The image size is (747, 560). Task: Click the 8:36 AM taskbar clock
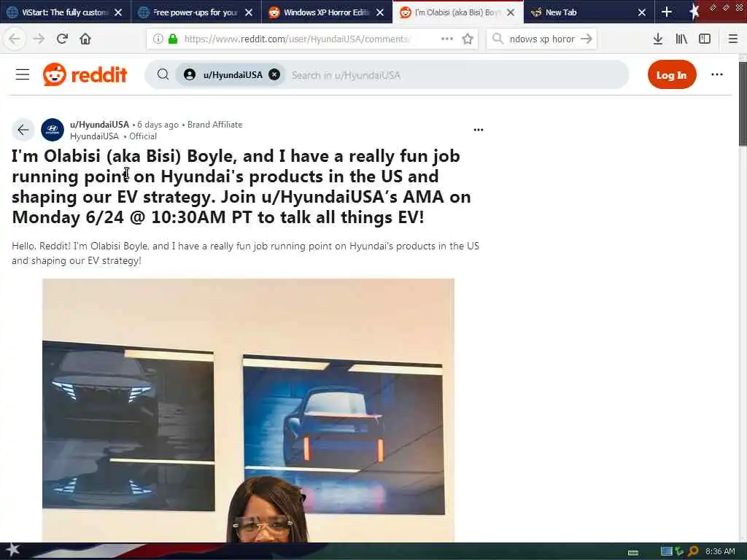click(720, 551)
